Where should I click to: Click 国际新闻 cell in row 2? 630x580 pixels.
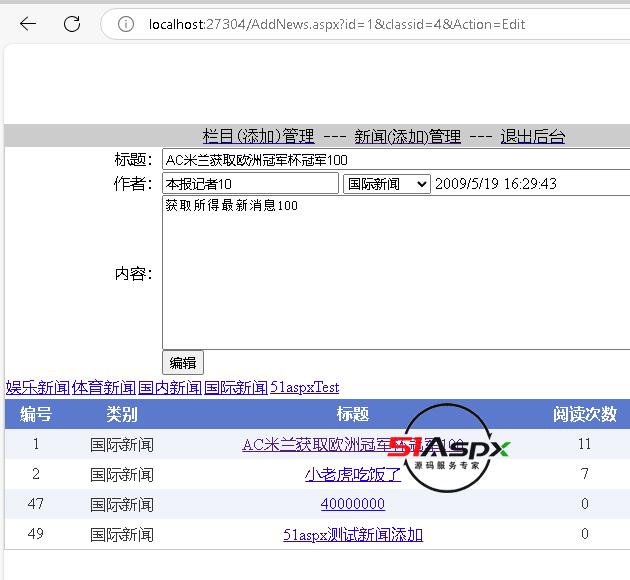122,475
